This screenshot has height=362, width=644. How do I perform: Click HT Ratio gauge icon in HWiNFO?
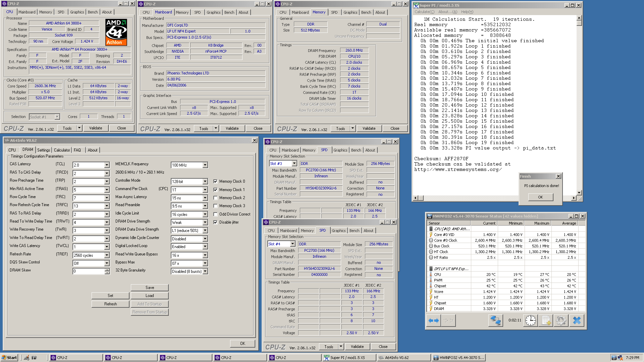[x=431, y=257]
